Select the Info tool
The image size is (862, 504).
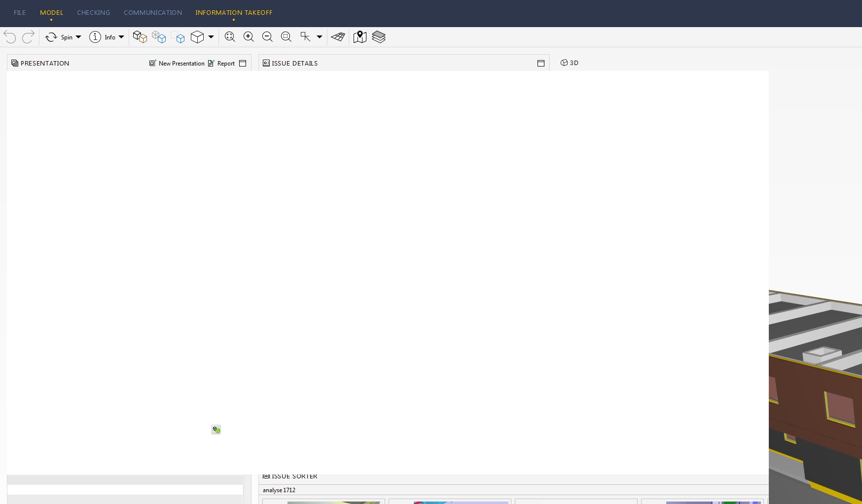102,37
